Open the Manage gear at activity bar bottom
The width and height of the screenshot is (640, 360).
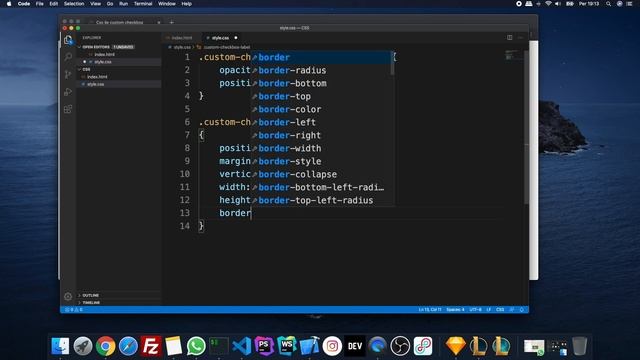pyautogui.click(x=68, y=297)
